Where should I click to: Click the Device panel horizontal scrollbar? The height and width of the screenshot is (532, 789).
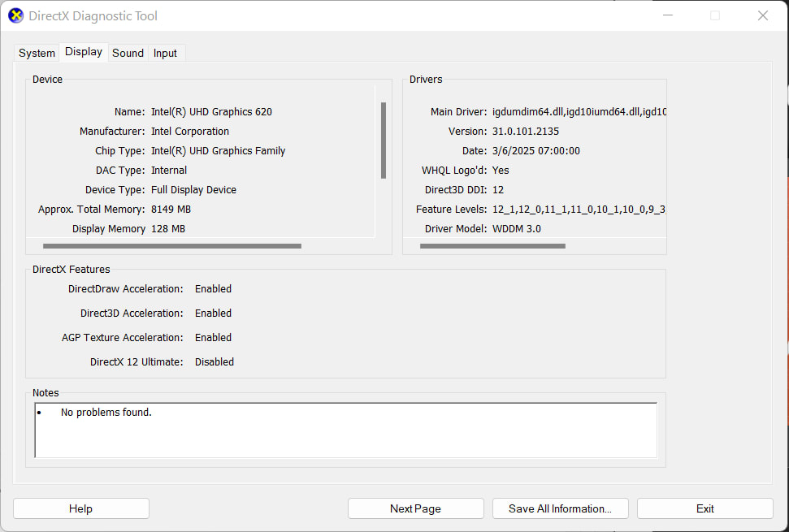[x=172, y=246]
